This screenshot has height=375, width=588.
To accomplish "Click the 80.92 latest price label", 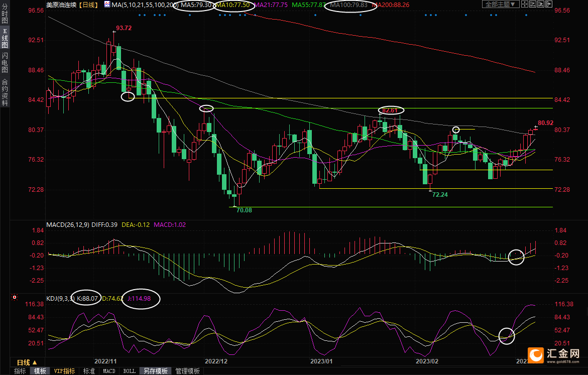I will click(x=545, y=122).
